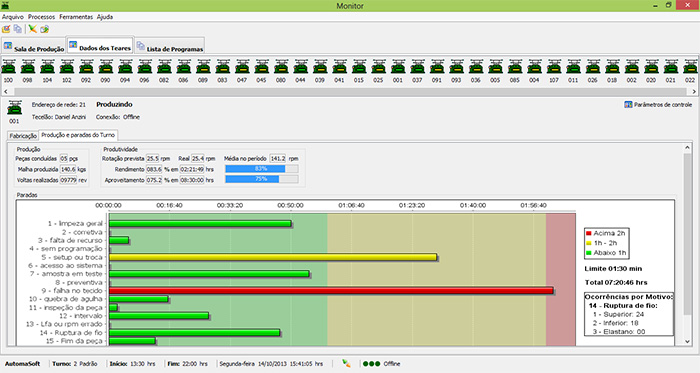Click the Aproveitamento 75% progress bar
This screenshot has width=700, height=373.
262,179
